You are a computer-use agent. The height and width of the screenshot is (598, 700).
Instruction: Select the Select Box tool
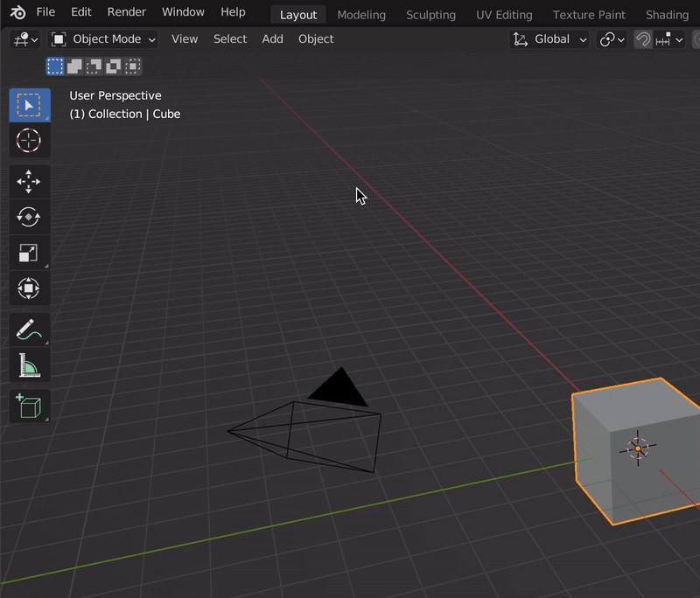29,105
